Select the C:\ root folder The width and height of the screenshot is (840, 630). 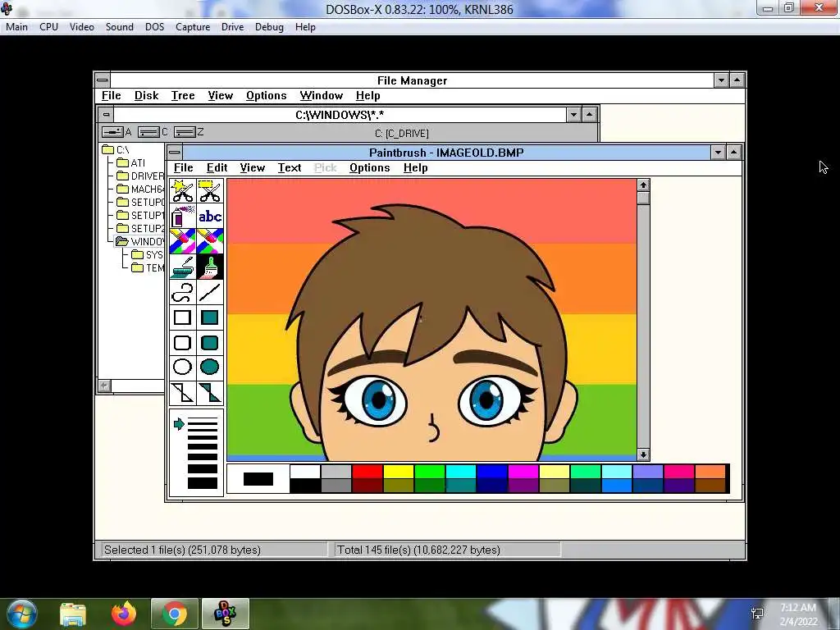pos(116,149)
